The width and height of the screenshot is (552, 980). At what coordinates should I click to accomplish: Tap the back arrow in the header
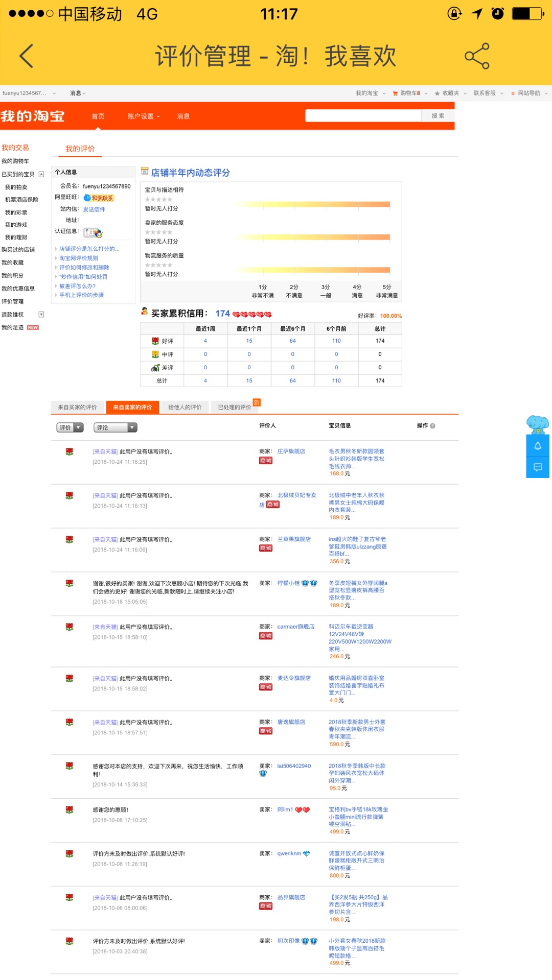pyautogui.click(x=27, y=56)
